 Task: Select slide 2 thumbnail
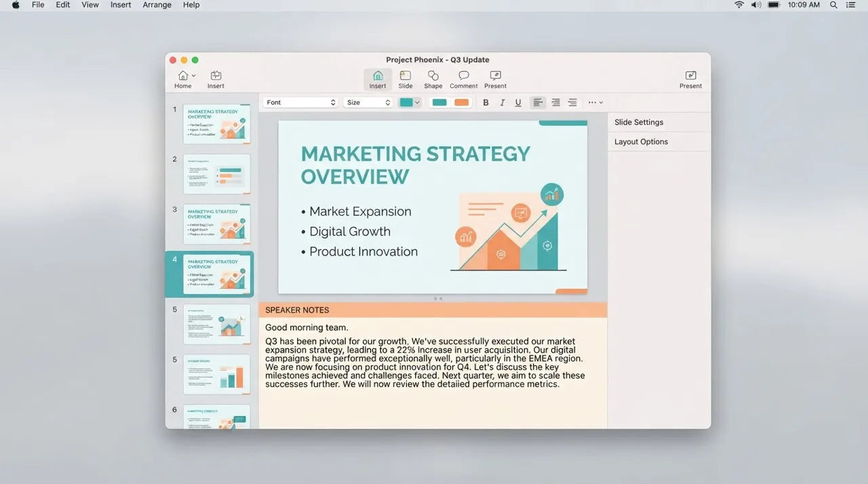(x=216, y=174)
